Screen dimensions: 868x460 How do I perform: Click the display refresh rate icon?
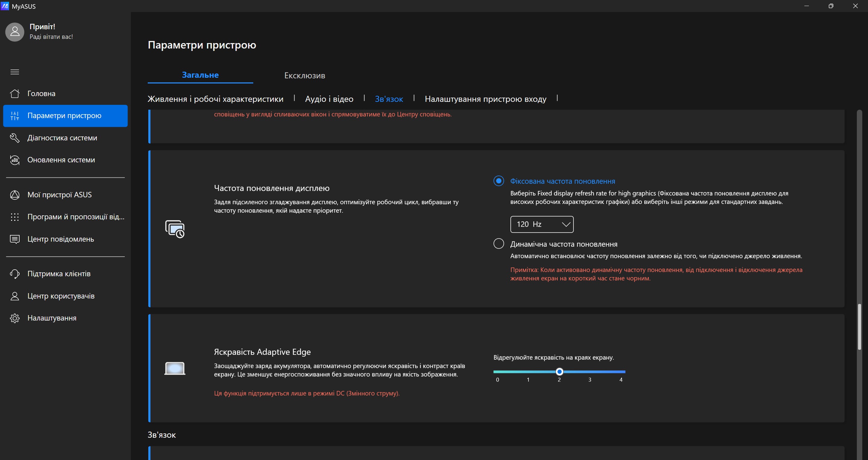175,229
